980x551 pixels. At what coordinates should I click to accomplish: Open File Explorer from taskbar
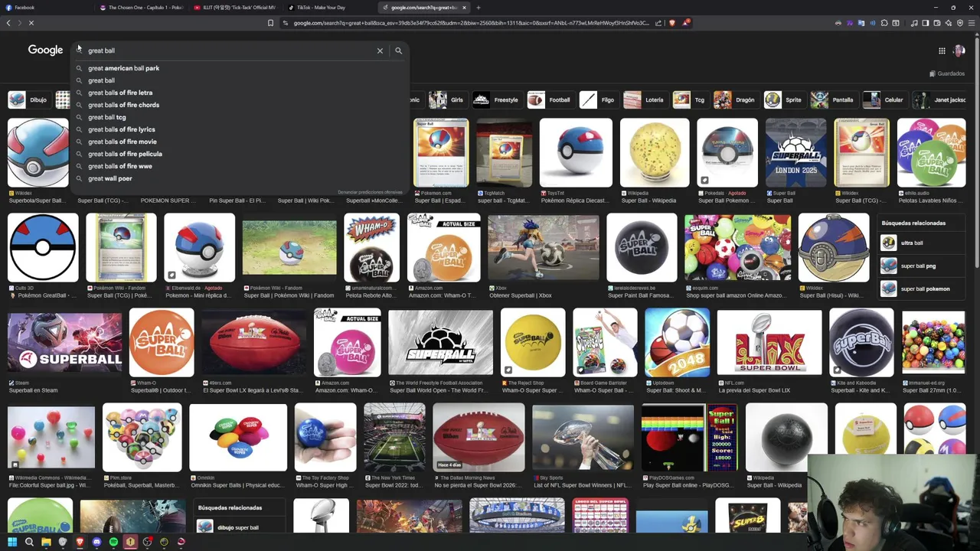pos(46,542)
